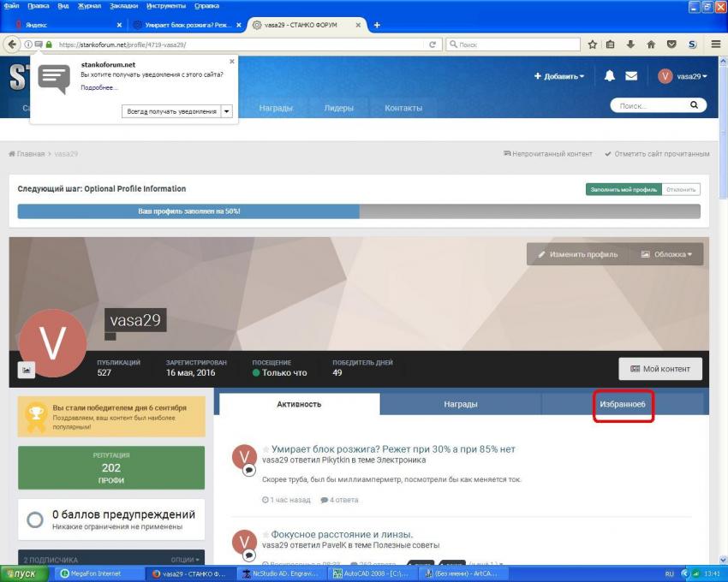The image size is (728, 582).
Task: Click the 'Мой контент' button
Action: tap(659, 369)
